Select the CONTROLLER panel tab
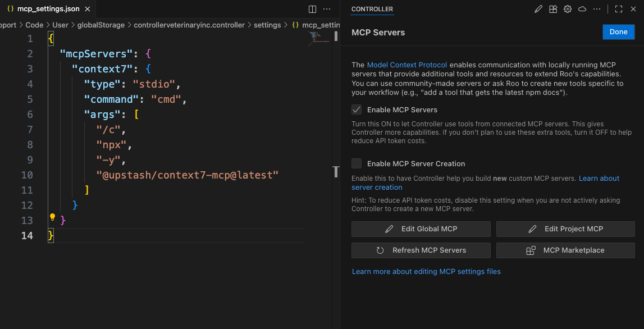The width and height of the screenshot is (644, 329). point(372,9)
